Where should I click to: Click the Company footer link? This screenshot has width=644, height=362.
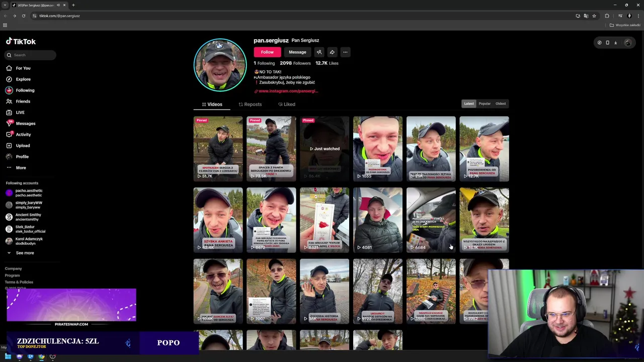tap(13, 268)
